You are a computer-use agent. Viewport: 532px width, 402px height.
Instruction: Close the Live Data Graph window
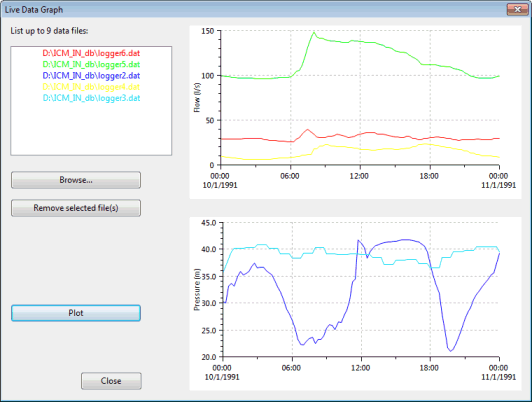click(x=517, y=9)
